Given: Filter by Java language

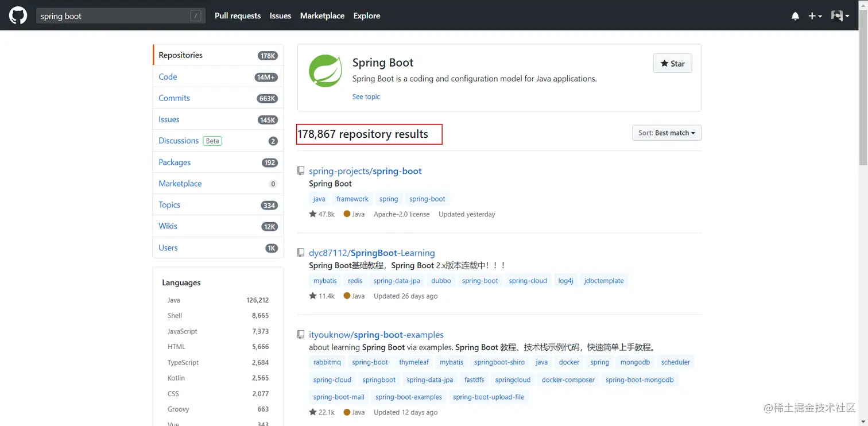Looking at the screenshot, I should coord(218,300).
